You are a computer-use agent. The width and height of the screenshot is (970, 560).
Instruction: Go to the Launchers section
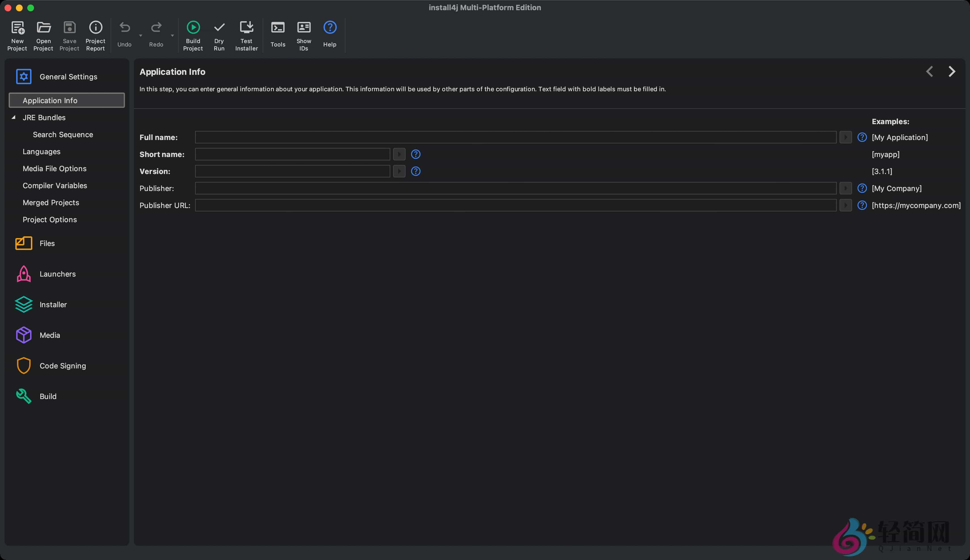(x=46, y=274)
